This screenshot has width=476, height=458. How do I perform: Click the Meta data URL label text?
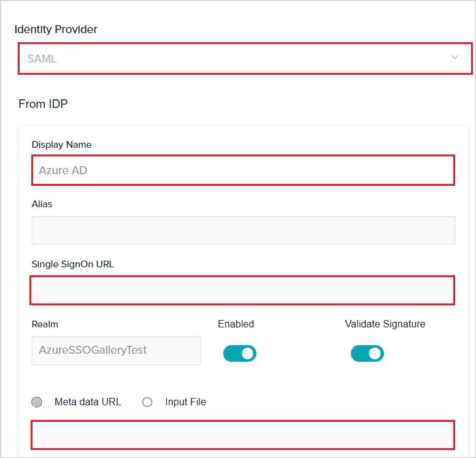pyautogui.click(x=88, y=402)
